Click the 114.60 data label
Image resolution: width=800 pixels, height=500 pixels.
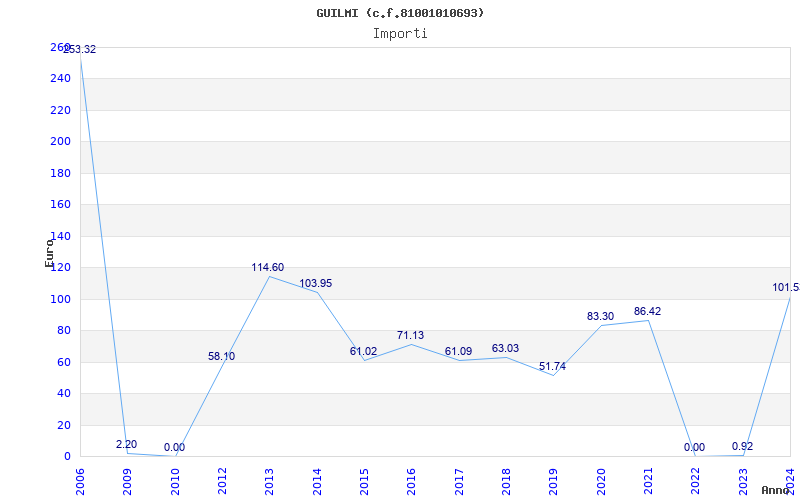pos(268,267)
